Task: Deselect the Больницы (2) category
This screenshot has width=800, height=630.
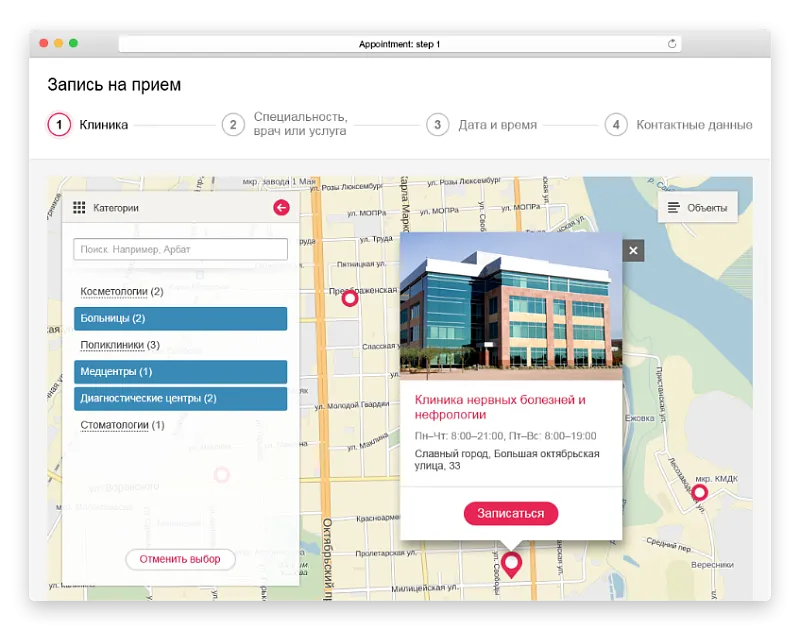Action: 180,318
